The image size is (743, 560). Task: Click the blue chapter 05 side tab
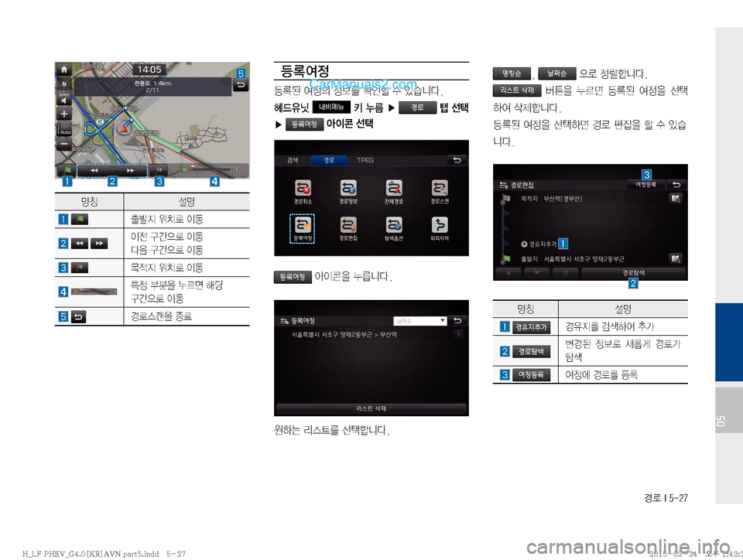pos(729,342)
